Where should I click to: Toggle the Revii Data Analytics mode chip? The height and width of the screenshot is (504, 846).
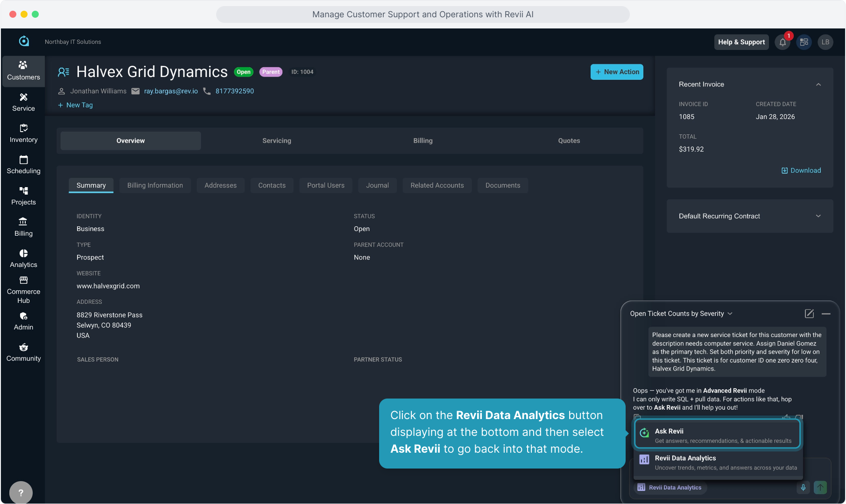670,488
